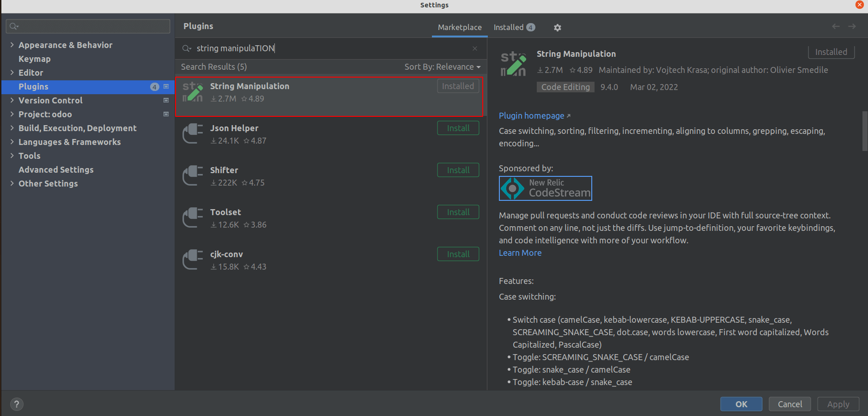This screenshot has width=868, height=416.
Task: Install the Shifter plugin
Action: (458, 170)
